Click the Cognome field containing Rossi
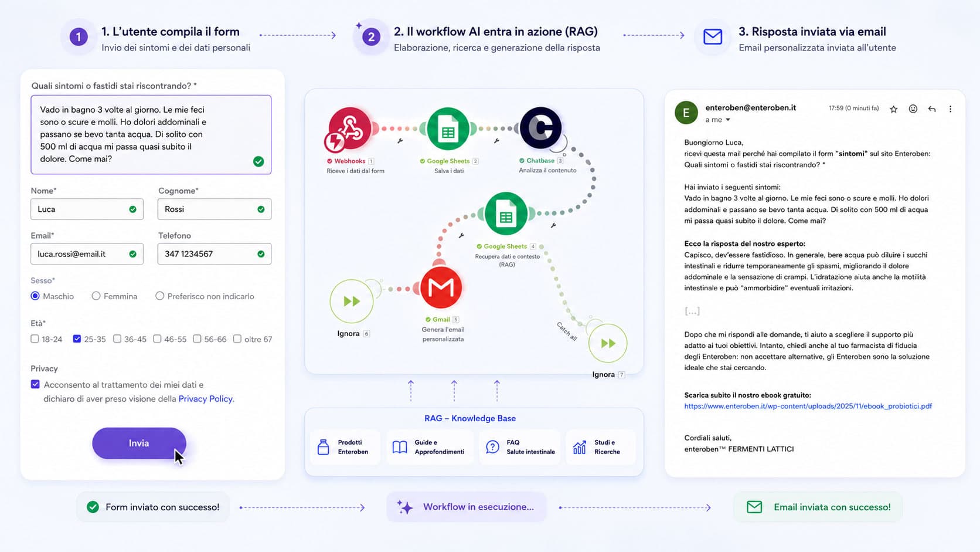 (215, 209)
